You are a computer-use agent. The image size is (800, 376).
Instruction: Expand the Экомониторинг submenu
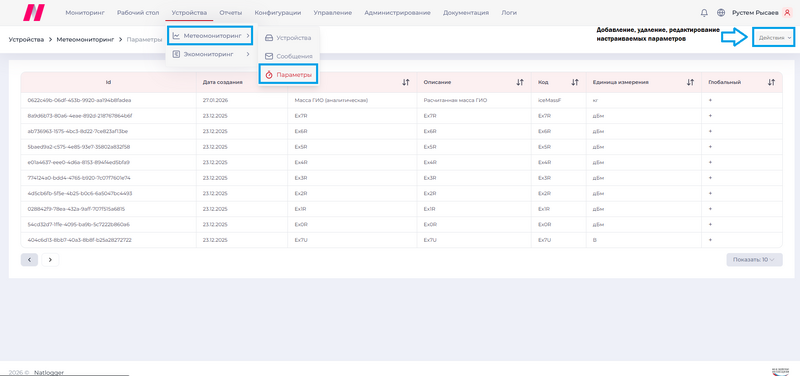[210, 54]
